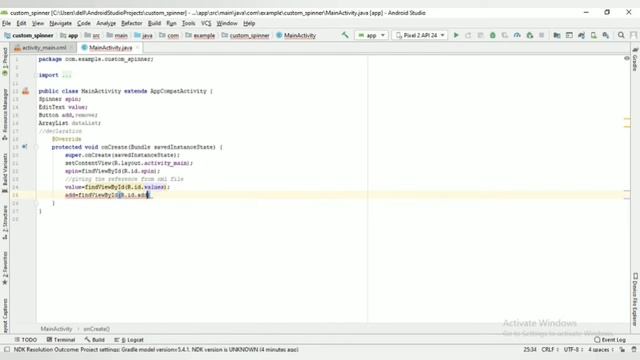
Task: Open the Build tool window
Action: pos(95,340)
